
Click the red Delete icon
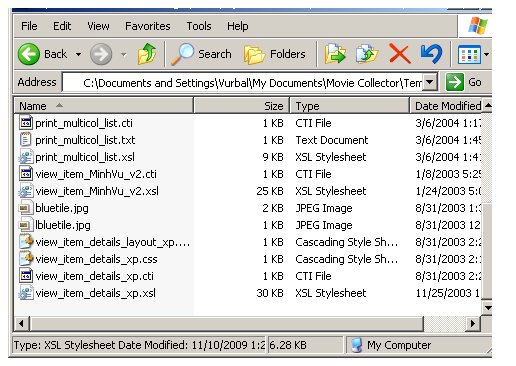point(399,54)
